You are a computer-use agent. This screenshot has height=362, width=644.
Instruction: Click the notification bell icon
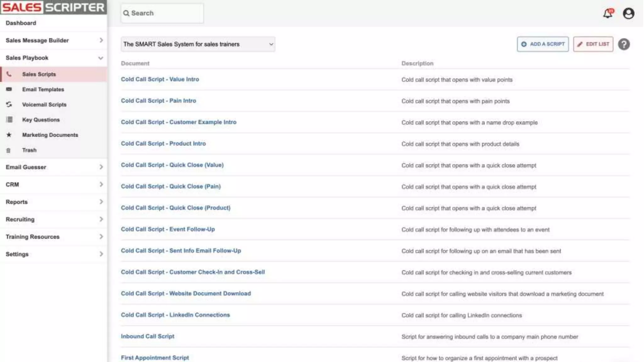(x=608, y=14)
